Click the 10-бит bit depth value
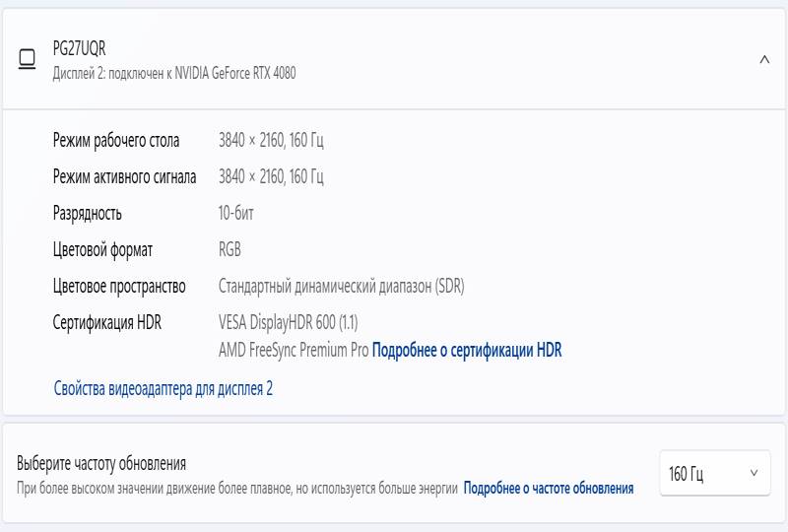This screenshot has width=788, height=532. (x=235, y=213)
